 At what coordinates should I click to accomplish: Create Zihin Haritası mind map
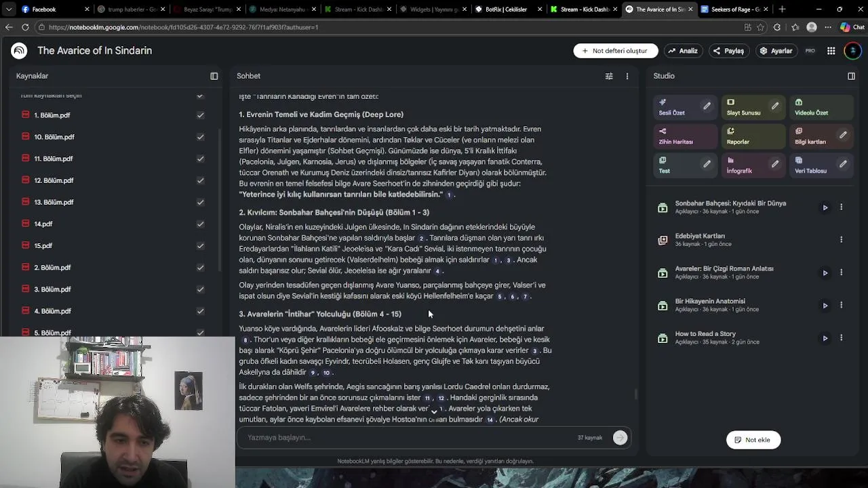pos(685,136)
